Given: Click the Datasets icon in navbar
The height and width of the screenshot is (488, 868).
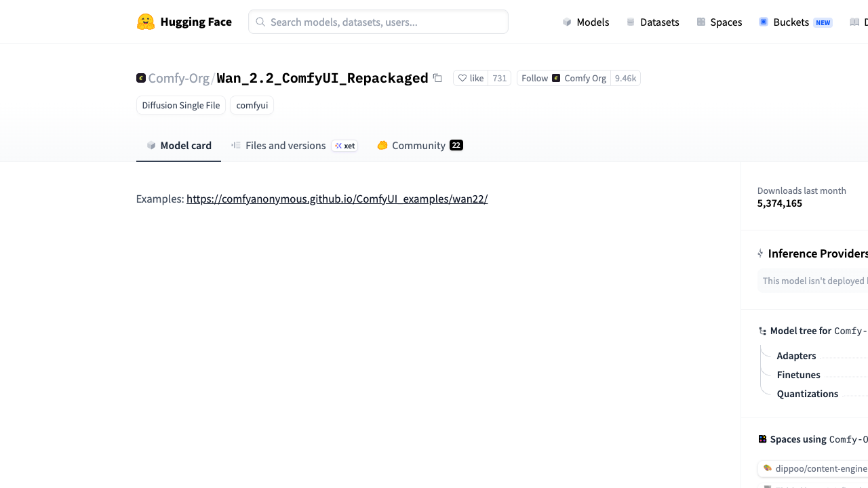Looking at the screenshot, I should point(631,22).
